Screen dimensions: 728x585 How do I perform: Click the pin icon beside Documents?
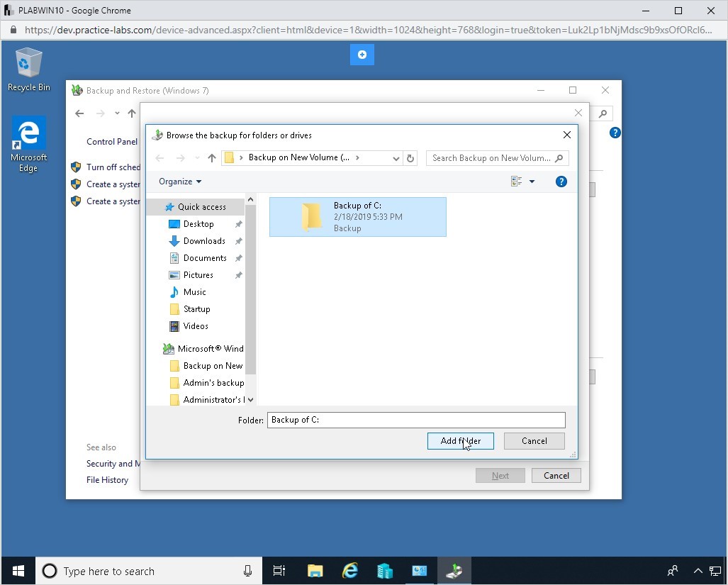tap(238, 258)
